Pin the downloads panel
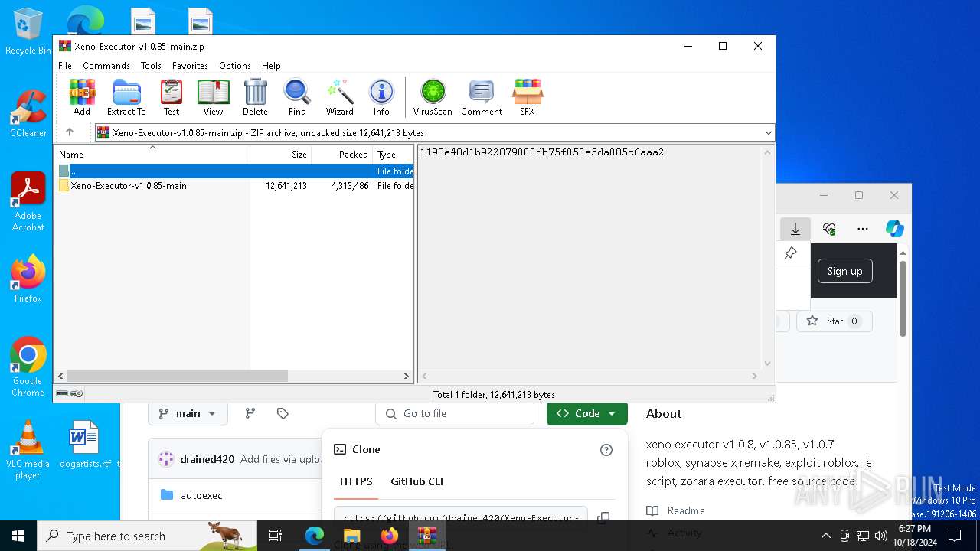Screen dimensions: 980x551 791,253
